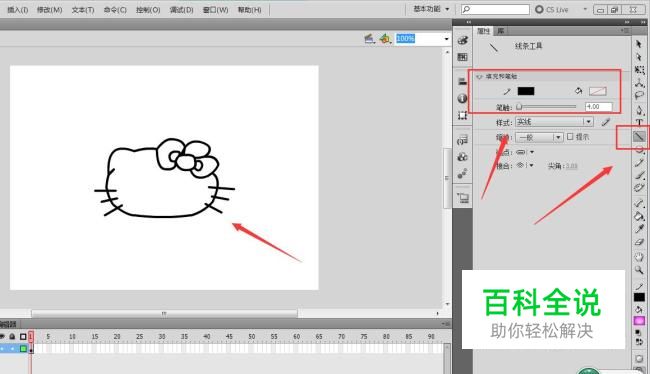Select the Eraser tool
This screenshot has height=374, width=650.
[x=639, y=242]
